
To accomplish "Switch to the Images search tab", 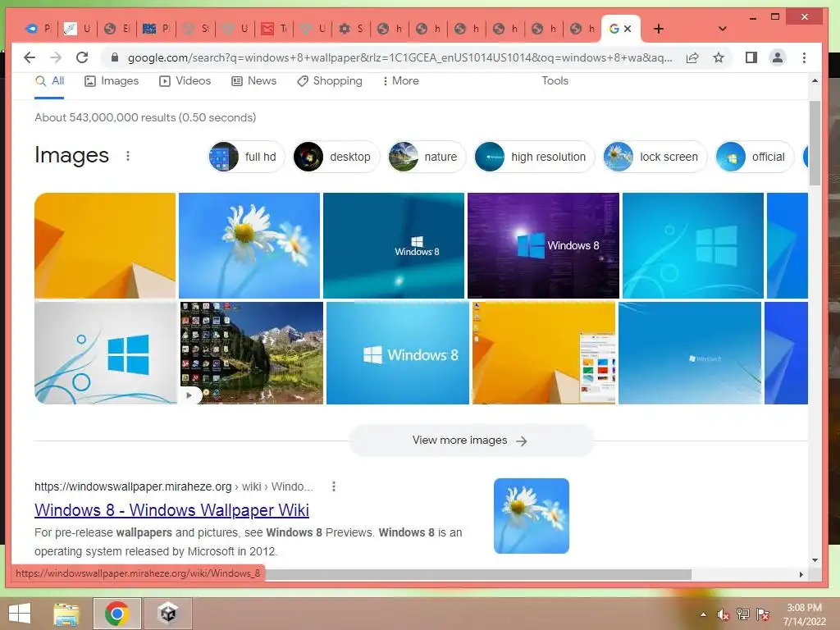I will pos(112,81).
